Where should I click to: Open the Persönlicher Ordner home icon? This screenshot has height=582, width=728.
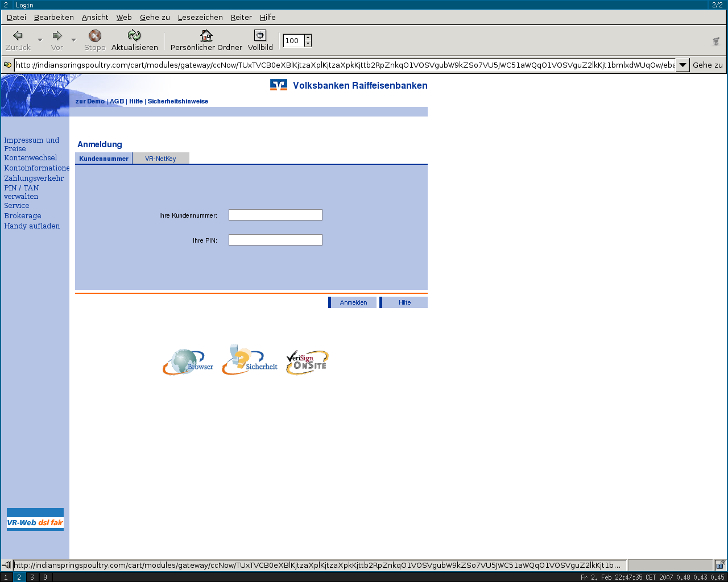pos(206,36)
